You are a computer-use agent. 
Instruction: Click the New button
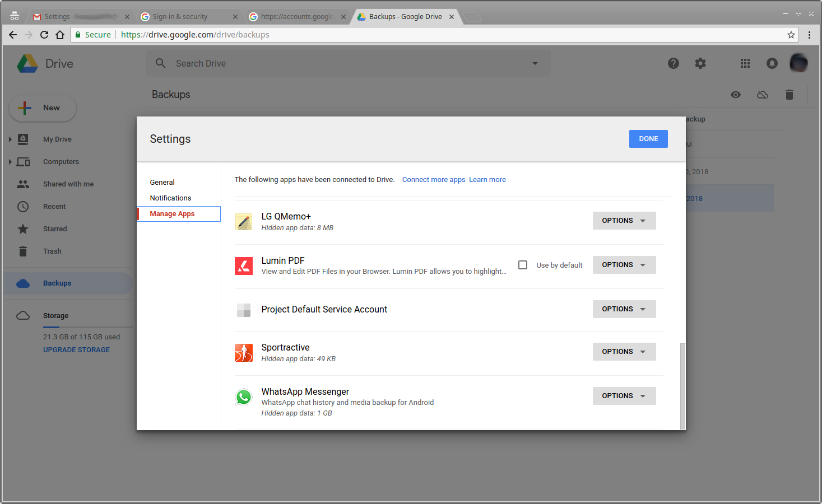(43, 108)
